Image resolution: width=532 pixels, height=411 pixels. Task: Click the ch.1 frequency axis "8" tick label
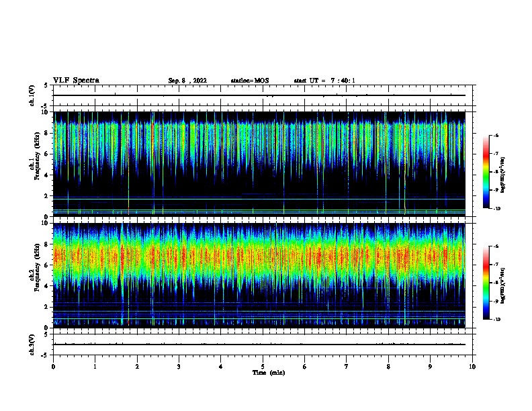tap(47, 133)
